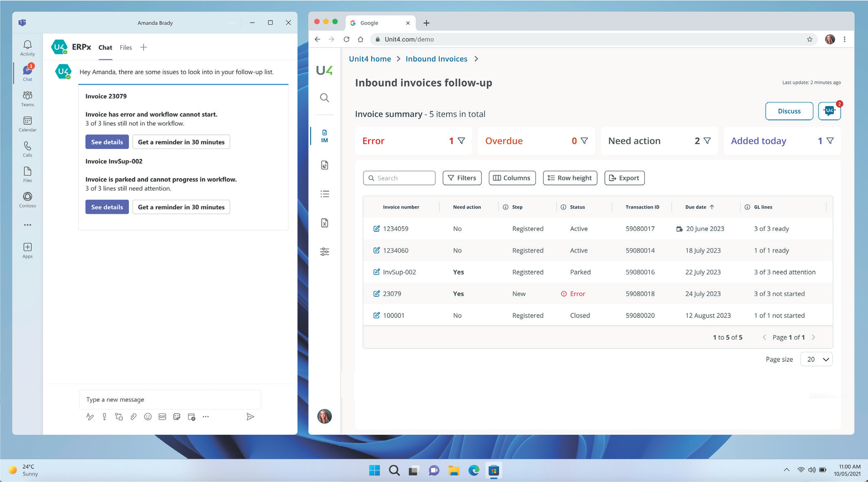Expand breadcrumb chevron after Inbound Invoices
The height and width of the screenshot is (482, 868).
pyautogui.click(x=476, y=59)
